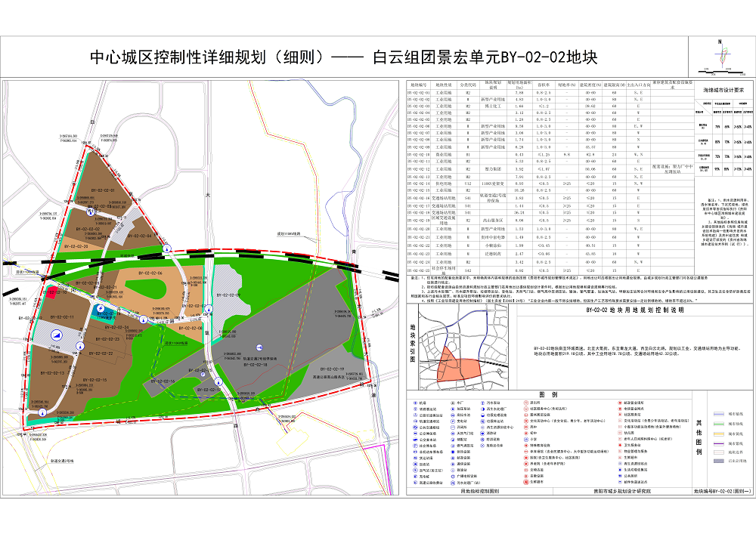Screen dimensions: 756x534
Task: Select the 充电桩 legend icon
Action: click(415, 476)
